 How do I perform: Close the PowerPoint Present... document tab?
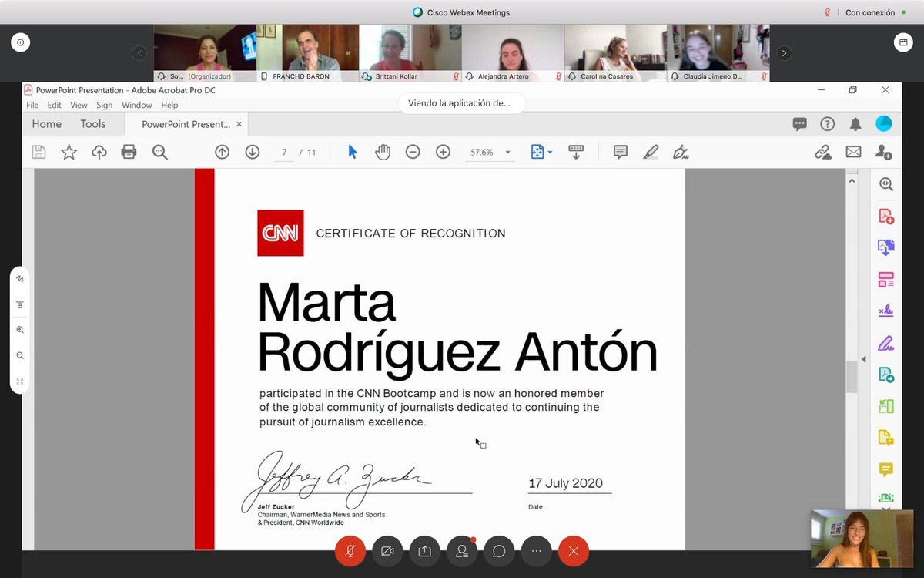tap(239, 123)
